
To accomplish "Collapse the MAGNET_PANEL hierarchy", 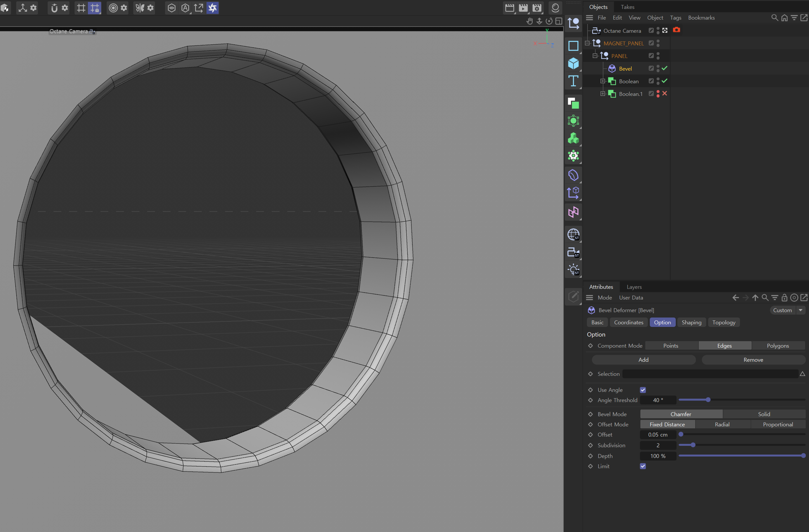I will tap(587, 43).
